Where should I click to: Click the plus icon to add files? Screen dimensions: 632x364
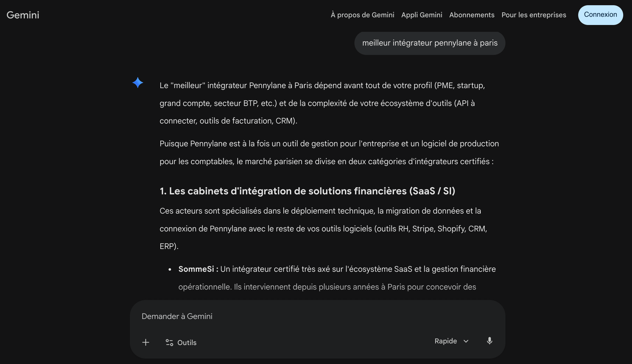[146, 342]
